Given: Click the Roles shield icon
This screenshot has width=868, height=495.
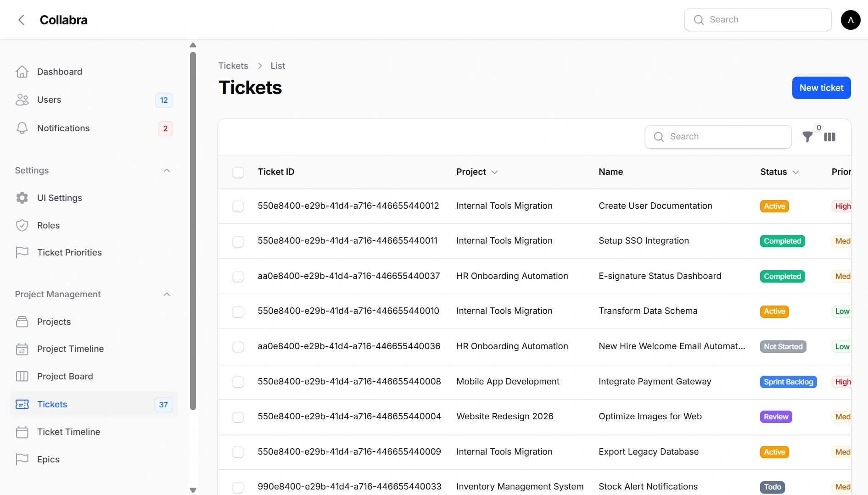Looking at the screenshot, I should pos(22,225).
